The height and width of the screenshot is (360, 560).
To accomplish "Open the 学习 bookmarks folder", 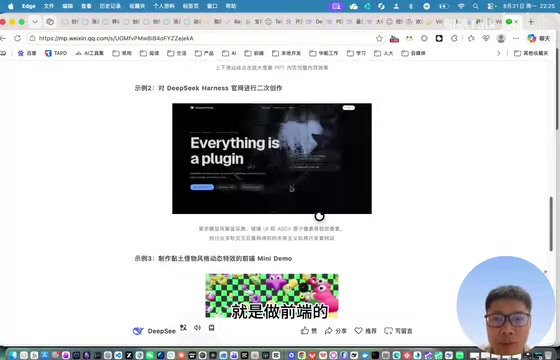I will (x=356, y=53).
